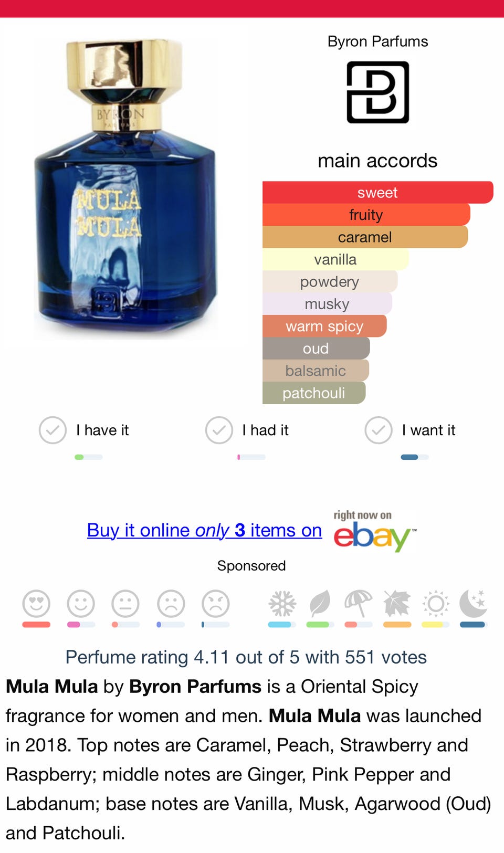This screenshot has width=504, height=853.
Task: Open the "Buy it online" eBay link
Action: click(204, 530)
